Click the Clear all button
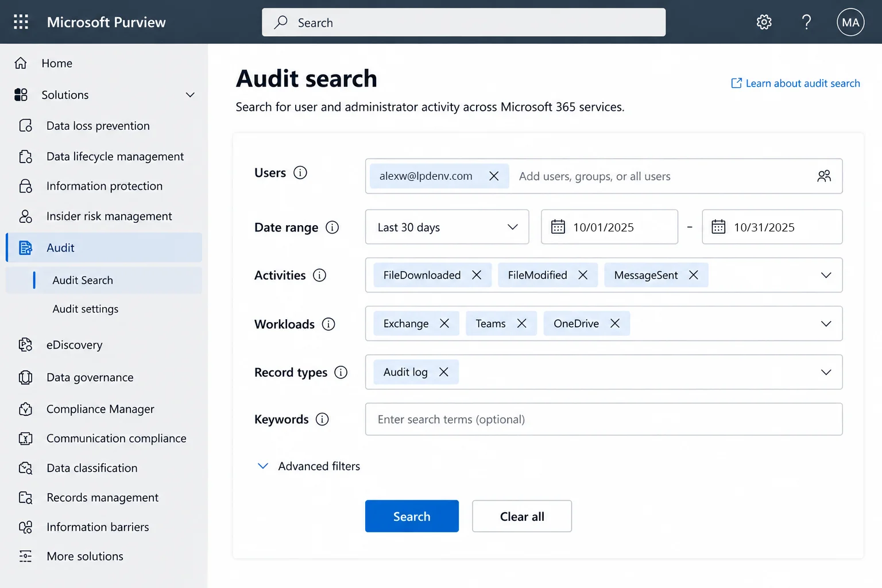Screen dimensions: 882x588 (x=522, y=516)
